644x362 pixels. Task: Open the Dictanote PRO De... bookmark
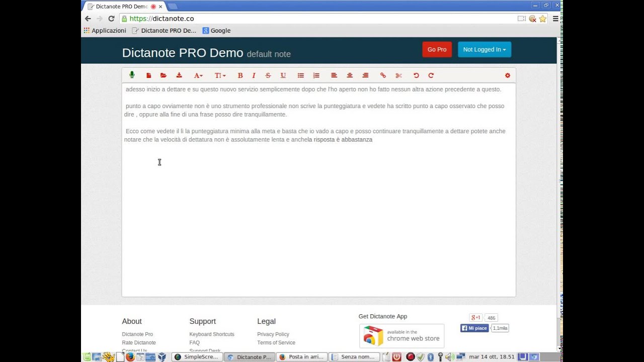click(164, 31)
